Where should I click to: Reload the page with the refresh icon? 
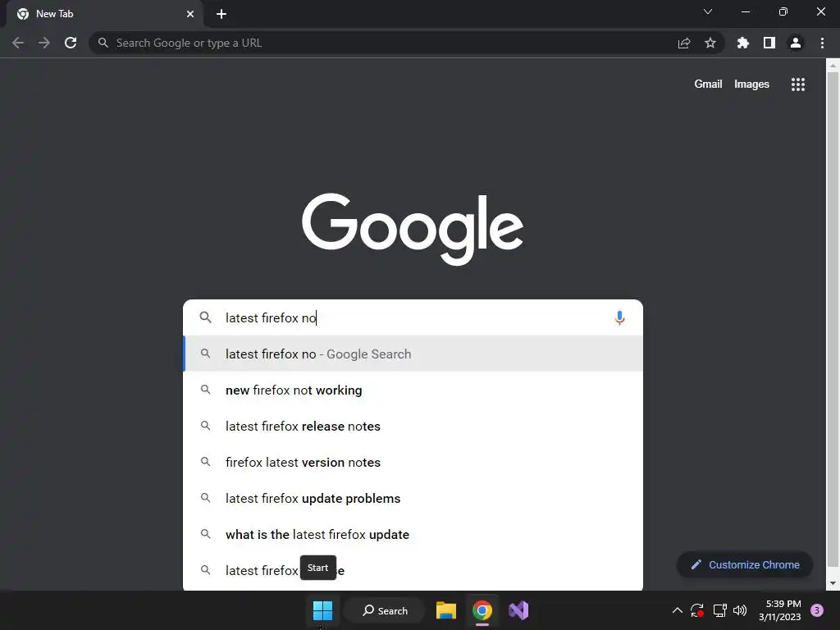pos(71,43)
